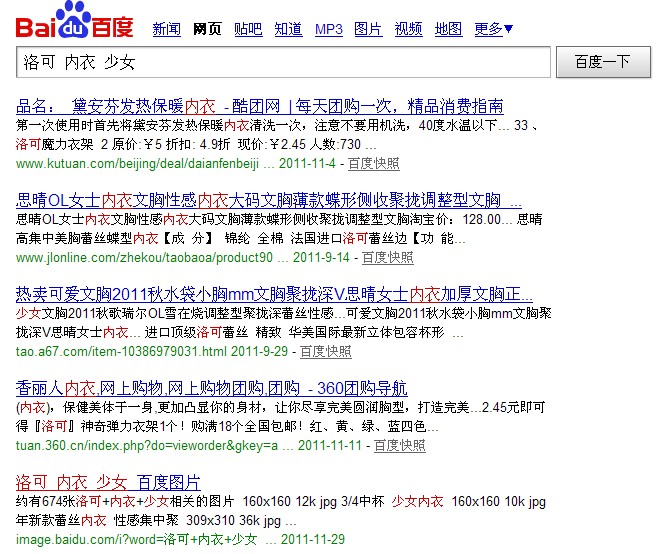Focus the search box containing 洛可 内衣 少女
The width and height of the screenshot is (659, 554).
pyautogui.click(x=283, y=62)
